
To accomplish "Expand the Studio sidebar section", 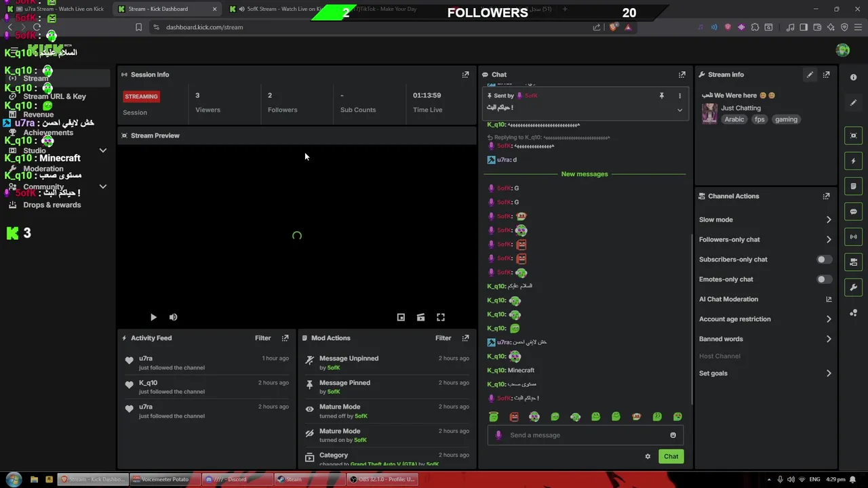I will click(x=103, y=150).
